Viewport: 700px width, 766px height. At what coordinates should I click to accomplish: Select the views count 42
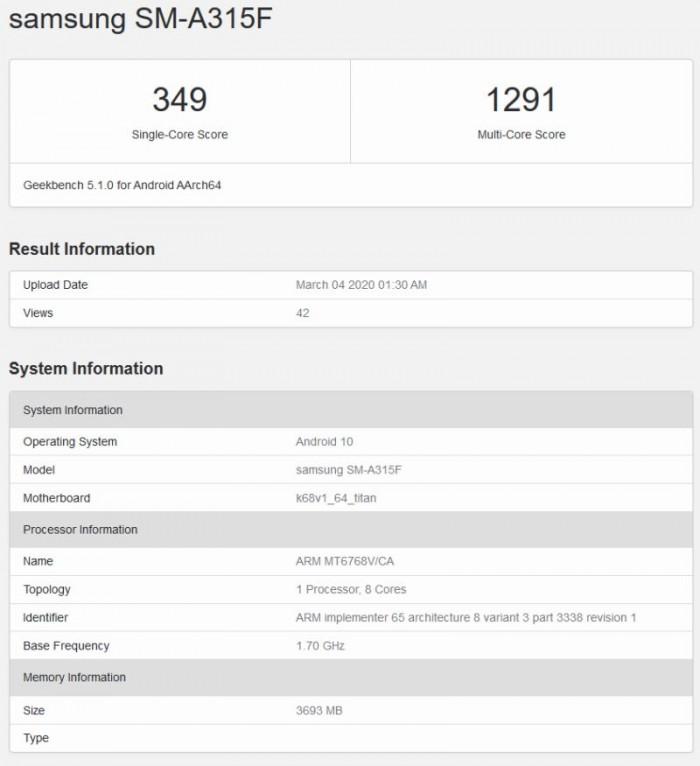pos(302,313)
